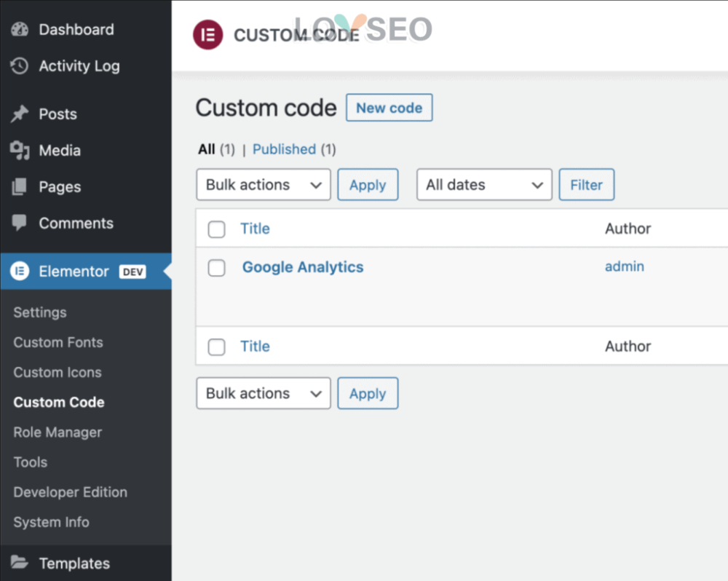Click the Media library icon

coord(20,151)
